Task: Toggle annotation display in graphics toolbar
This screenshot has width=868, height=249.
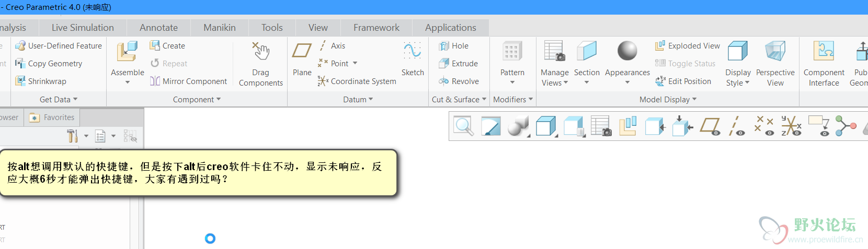Action: tap(818, 126)
